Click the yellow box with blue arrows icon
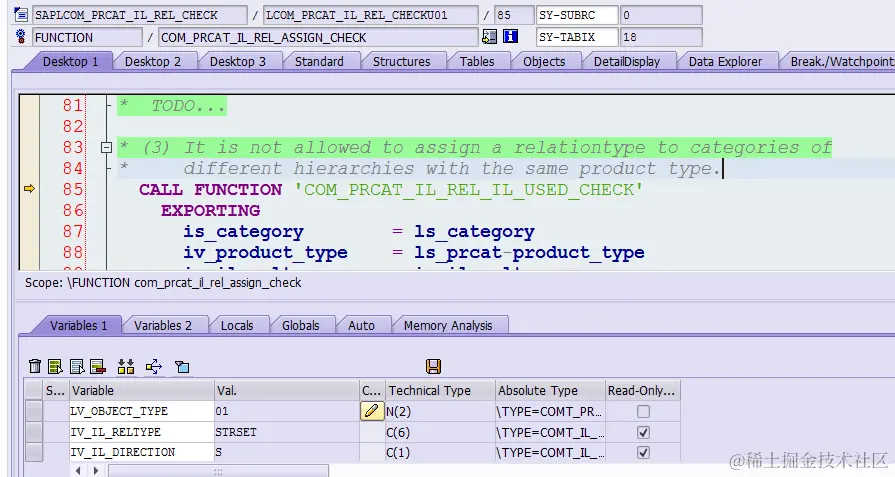This screenshot has height=477, width=895. click(154, 366)
